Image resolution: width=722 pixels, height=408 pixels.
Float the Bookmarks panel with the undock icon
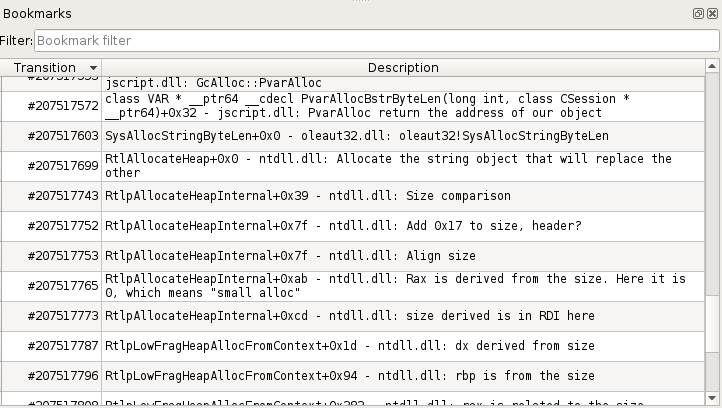[698, 13]
